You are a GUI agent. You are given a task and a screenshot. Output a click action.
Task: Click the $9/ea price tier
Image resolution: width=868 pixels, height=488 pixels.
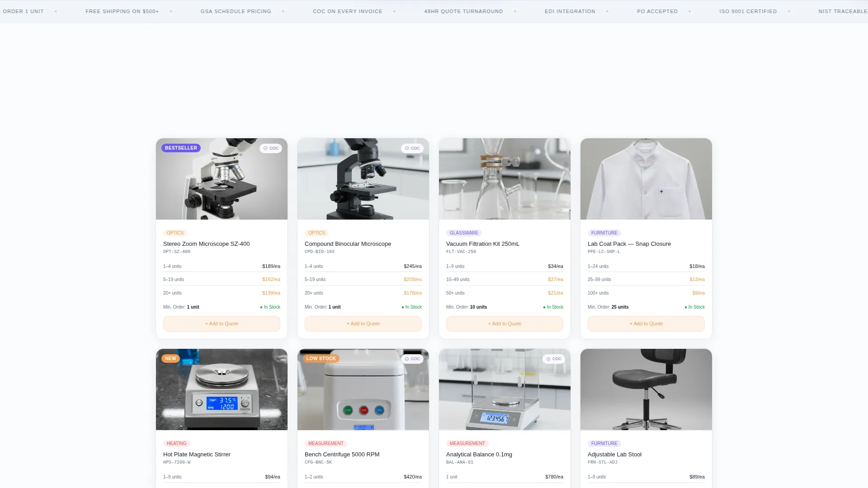(x=698, y=293)
